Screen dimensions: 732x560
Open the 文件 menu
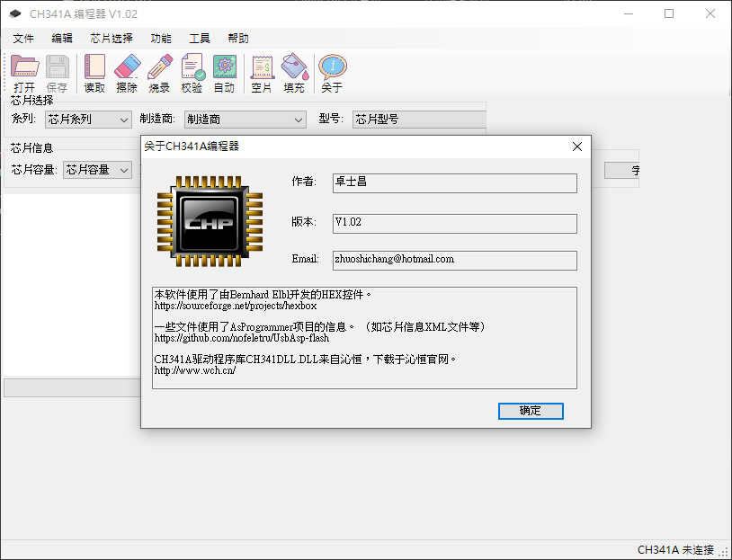coord(23,39)
